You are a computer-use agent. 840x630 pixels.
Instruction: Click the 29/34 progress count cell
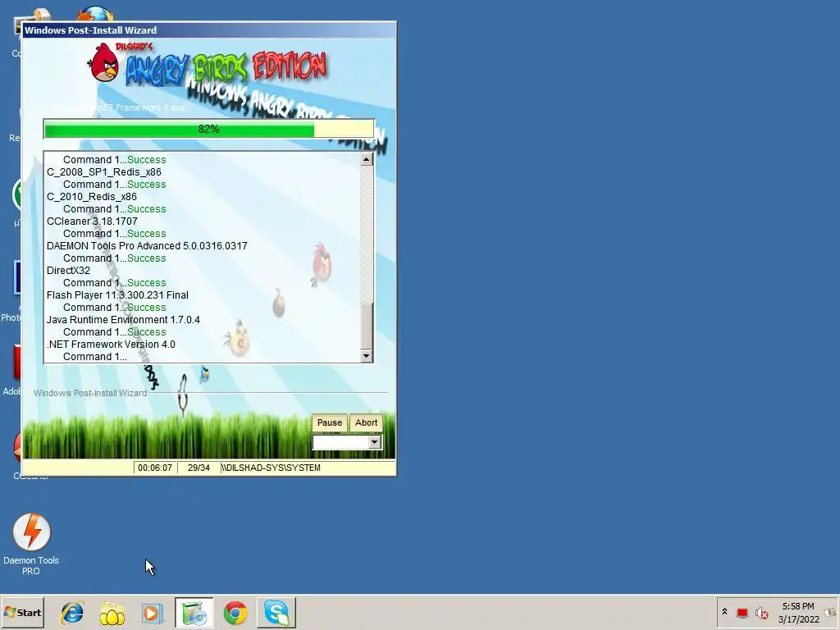point(199,468)
